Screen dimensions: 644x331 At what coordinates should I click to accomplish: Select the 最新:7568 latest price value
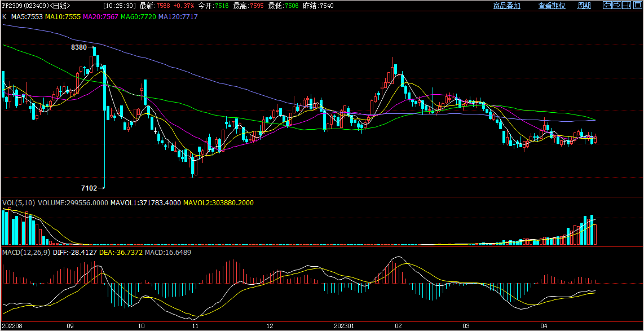coord(155,6)
